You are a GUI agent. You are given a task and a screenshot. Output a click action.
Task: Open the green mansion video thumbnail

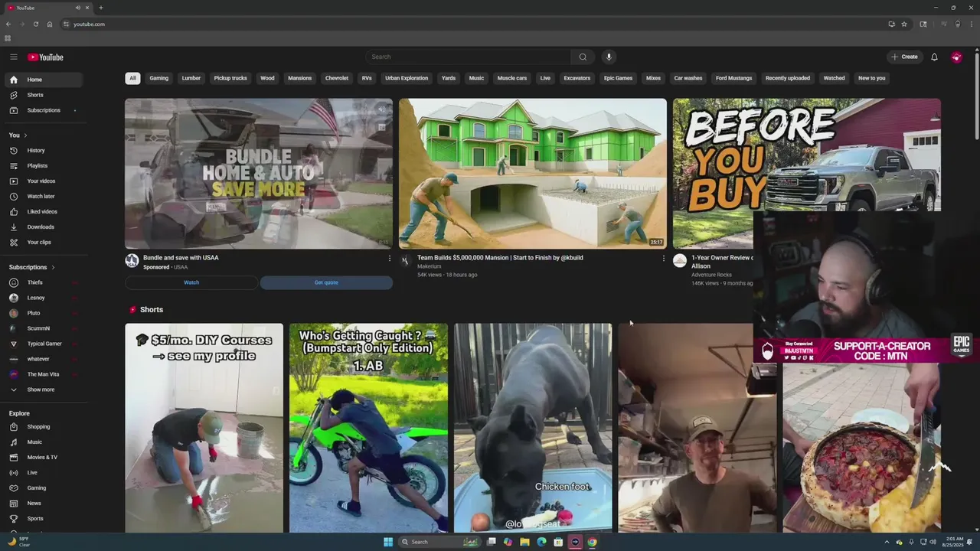[533, 174]
